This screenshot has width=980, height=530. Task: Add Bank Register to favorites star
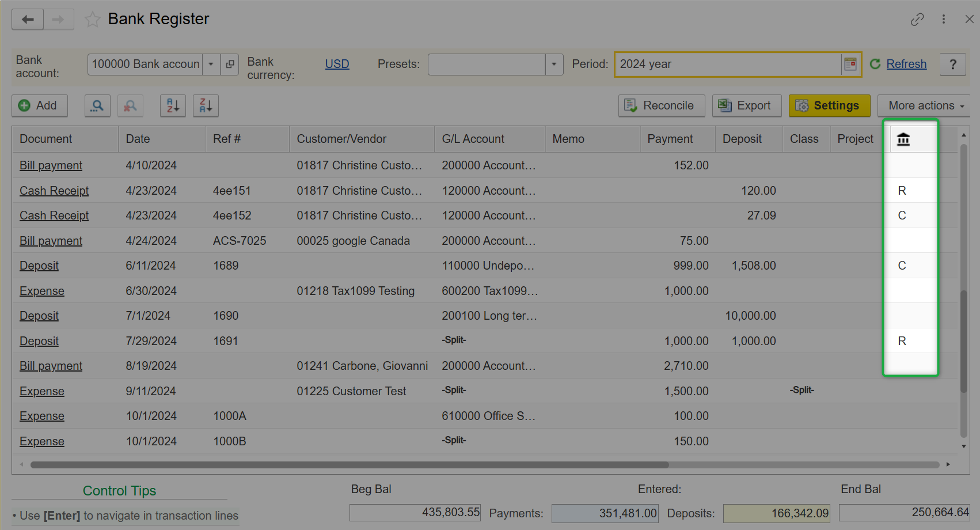[92, 20]
